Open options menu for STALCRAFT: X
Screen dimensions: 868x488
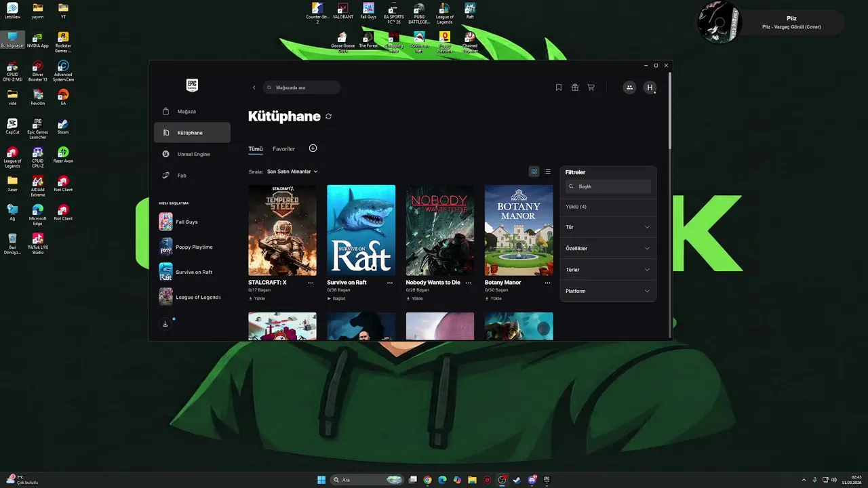(311, 283)
